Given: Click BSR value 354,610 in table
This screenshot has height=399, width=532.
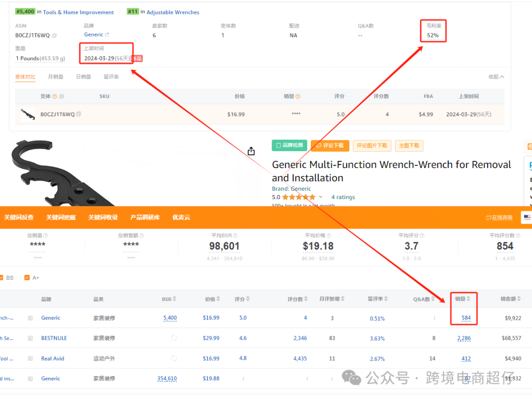Looking at the screenshot, I should point(167,379).
